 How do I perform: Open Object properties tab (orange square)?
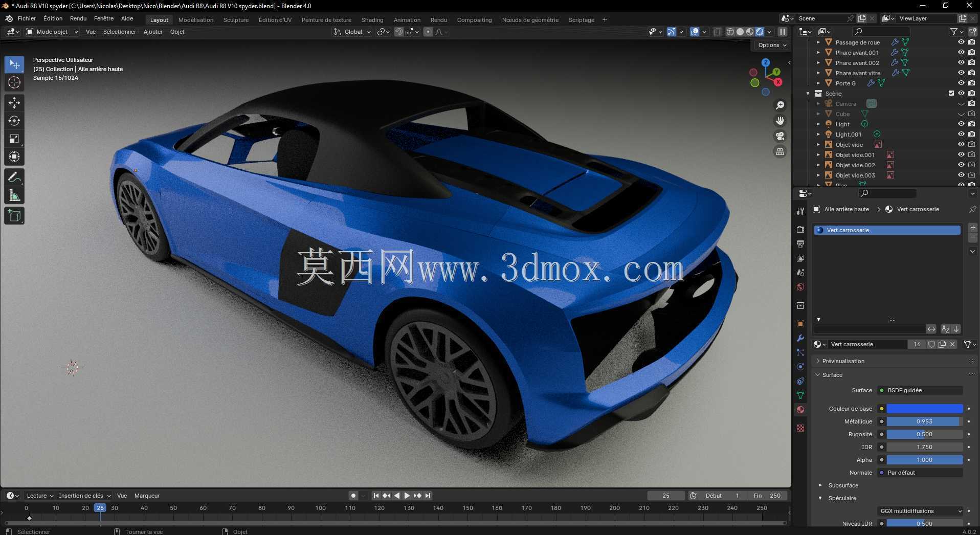coord(800,324)
